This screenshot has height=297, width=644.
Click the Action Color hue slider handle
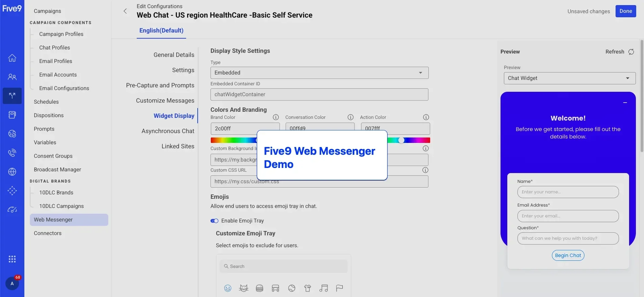tap(401, 140)
